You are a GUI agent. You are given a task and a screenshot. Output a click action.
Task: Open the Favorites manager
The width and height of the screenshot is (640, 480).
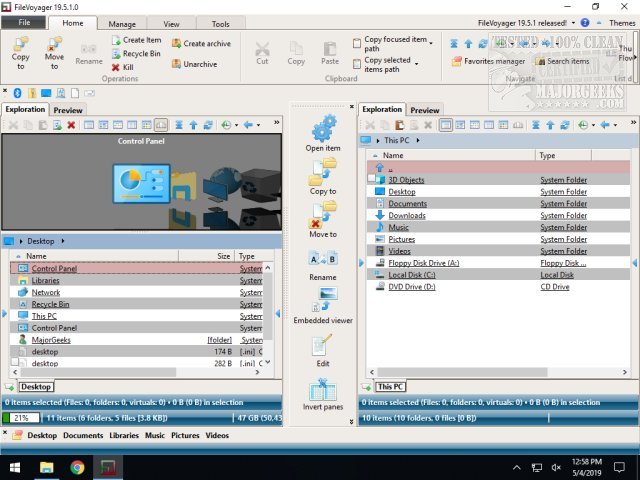click(x=488, y=61)
